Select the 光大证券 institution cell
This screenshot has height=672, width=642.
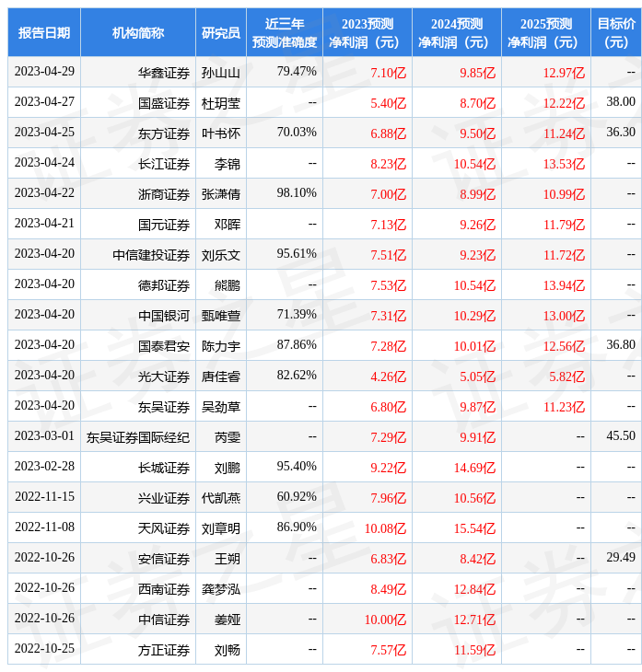(137, 377)
